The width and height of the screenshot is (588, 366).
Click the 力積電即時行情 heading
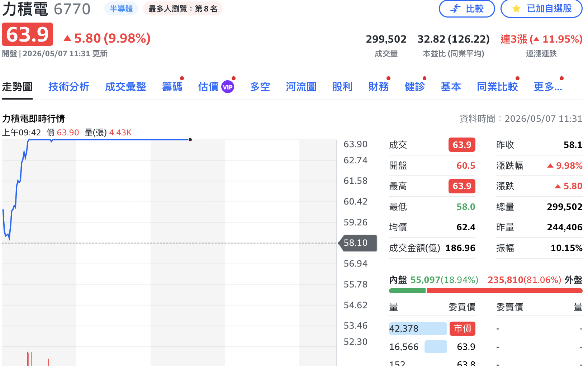click(x=33, y=119)
